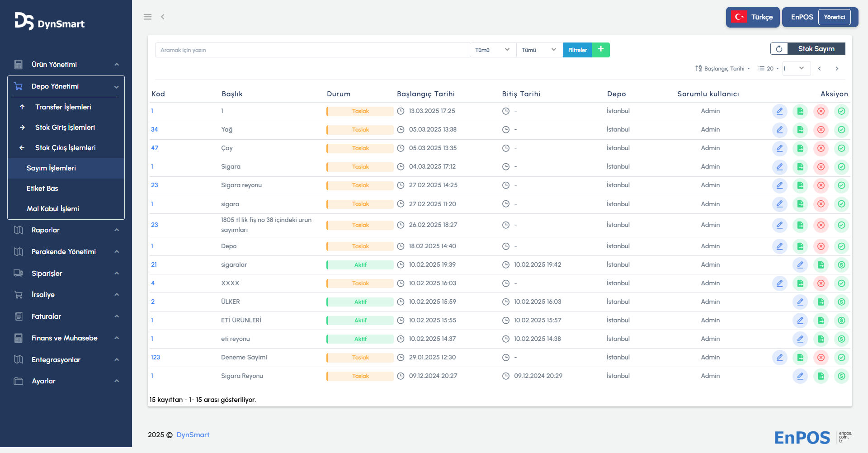Click the green plus add icon
868x453 pixels.
click(x=601, y=50)
